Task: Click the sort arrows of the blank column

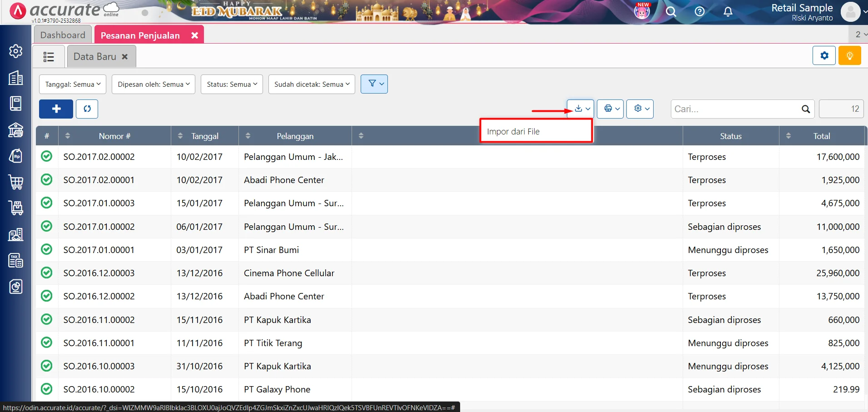Action: 361,136
